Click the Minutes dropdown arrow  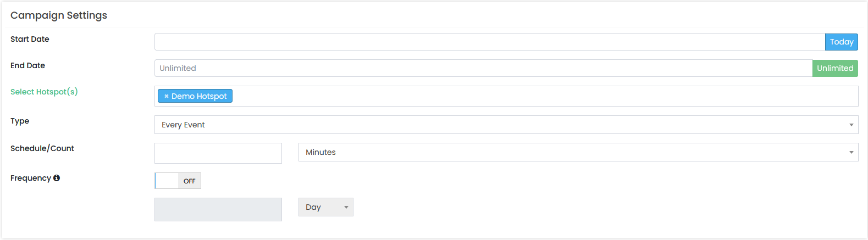[851, 152]
